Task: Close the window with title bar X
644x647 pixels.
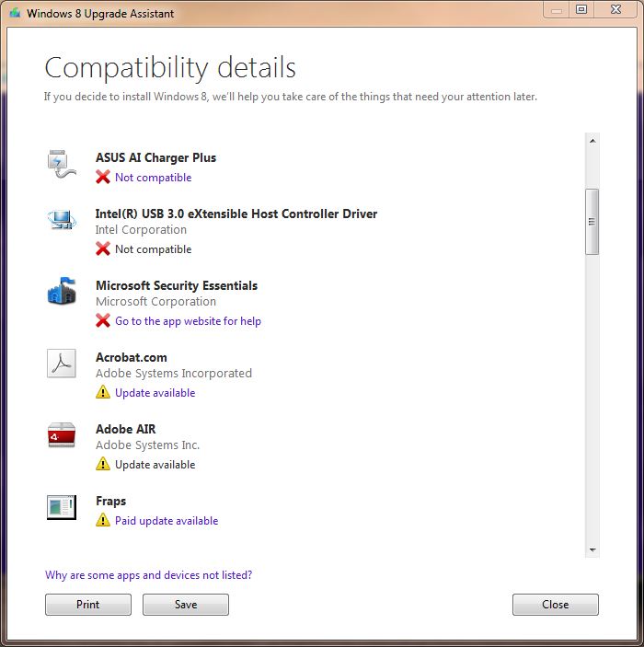Action: [615, 9]
